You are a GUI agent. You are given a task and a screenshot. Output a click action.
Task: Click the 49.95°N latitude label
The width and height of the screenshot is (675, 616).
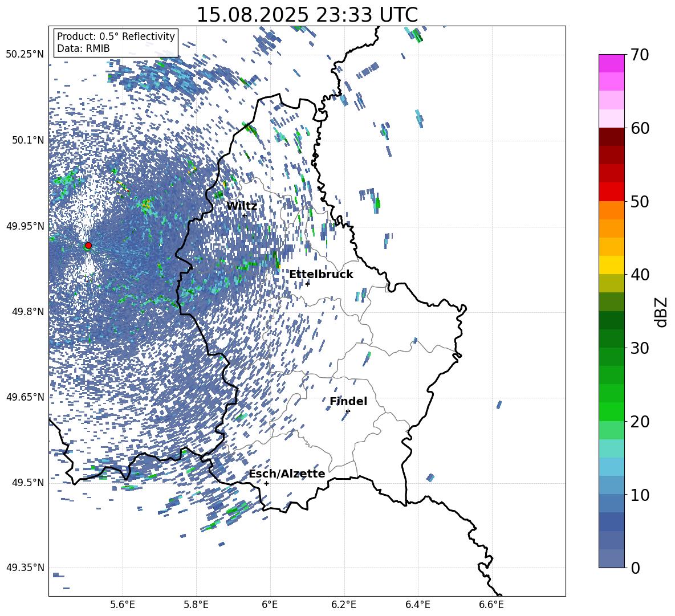25,226
